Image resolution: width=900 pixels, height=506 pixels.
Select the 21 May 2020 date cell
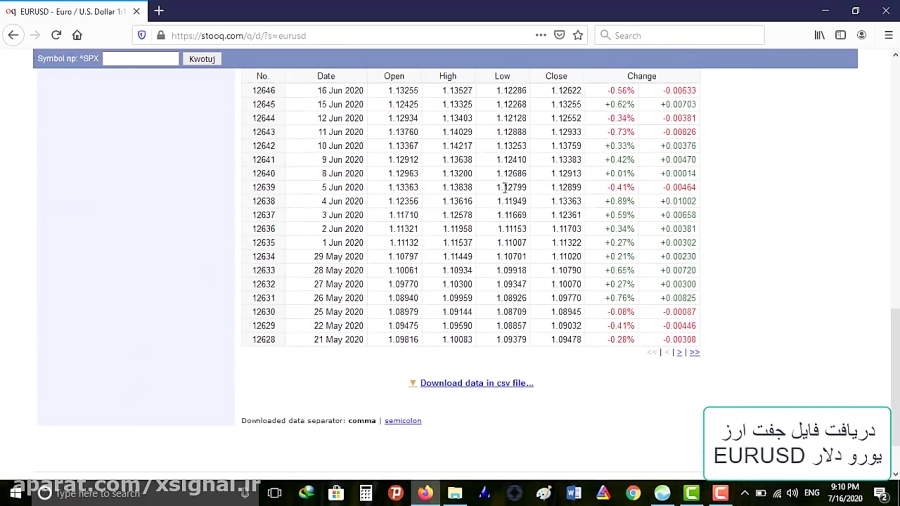click(339, 340)
